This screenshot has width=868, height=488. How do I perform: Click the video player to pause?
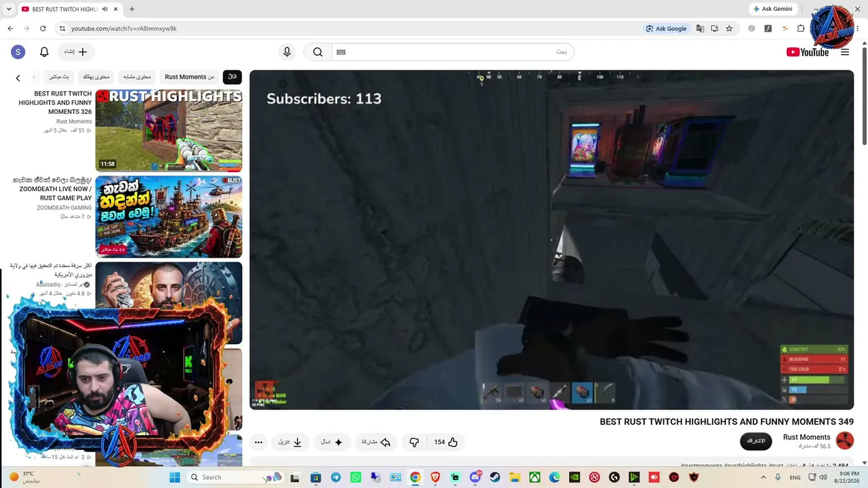click(551, 240)
